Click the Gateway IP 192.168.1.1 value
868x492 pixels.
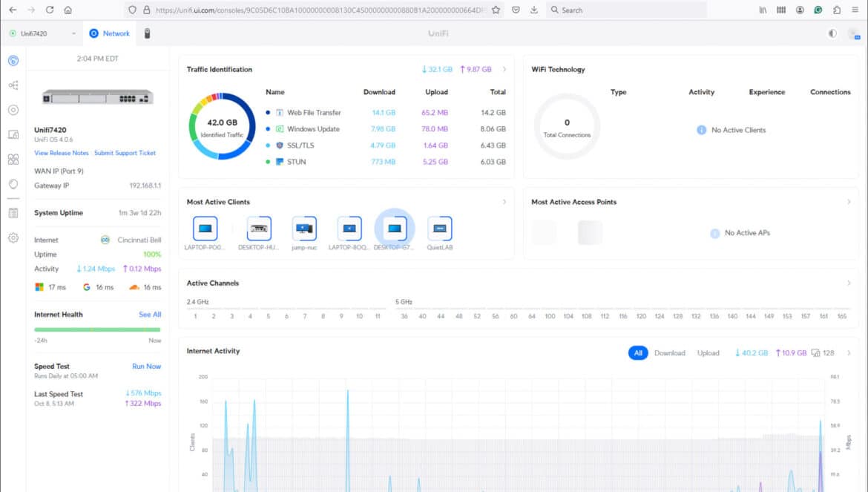pyautogui.click(x=145, y=186)
